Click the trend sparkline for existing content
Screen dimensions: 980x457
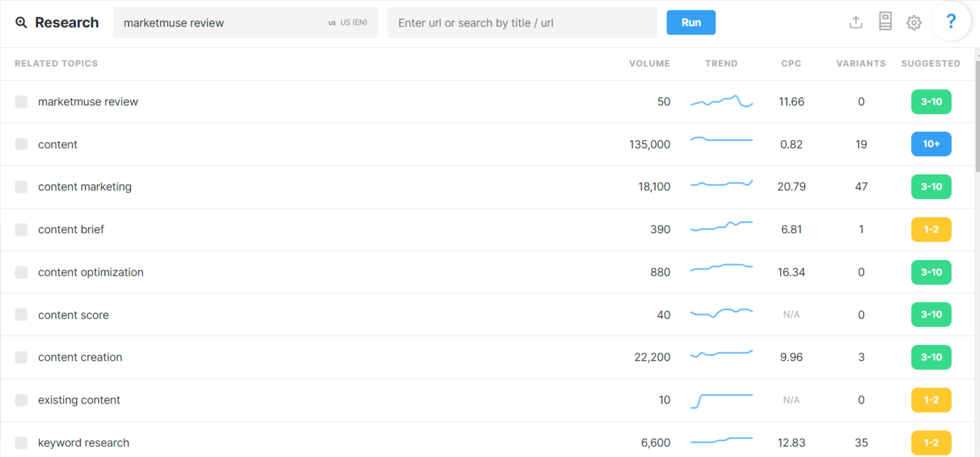tap(721, 401)
